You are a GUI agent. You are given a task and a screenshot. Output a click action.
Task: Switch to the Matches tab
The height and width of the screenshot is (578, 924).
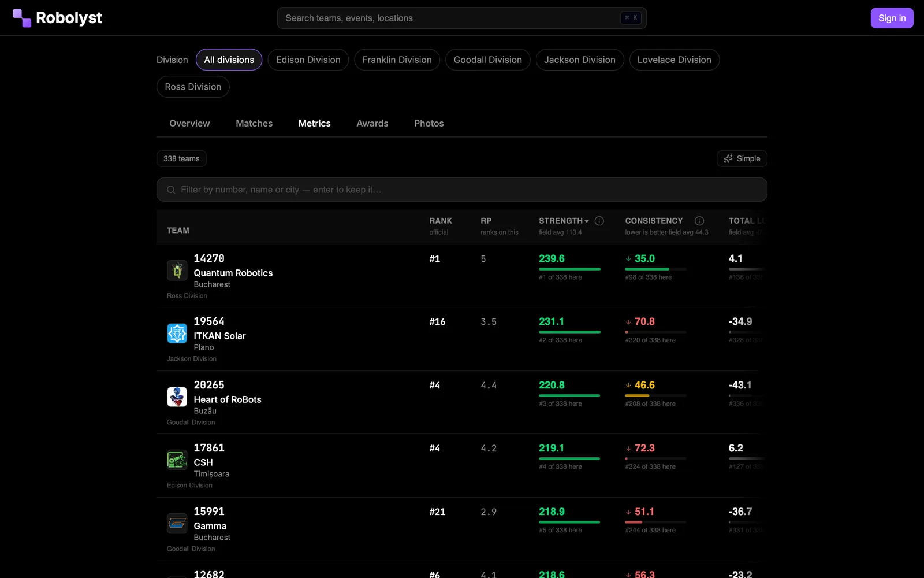(x=254, y=123)
